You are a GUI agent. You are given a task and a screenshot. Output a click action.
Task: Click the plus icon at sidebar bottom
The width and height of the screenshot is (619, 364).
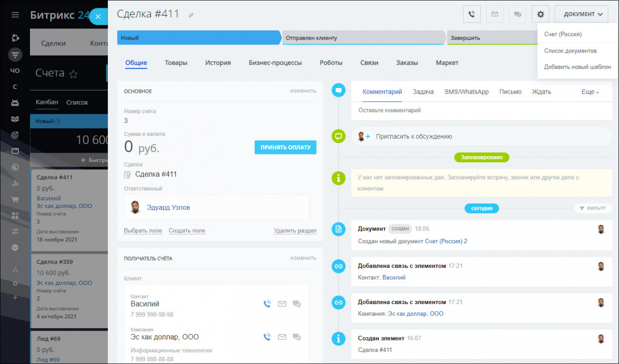click(x=15, y=297)
